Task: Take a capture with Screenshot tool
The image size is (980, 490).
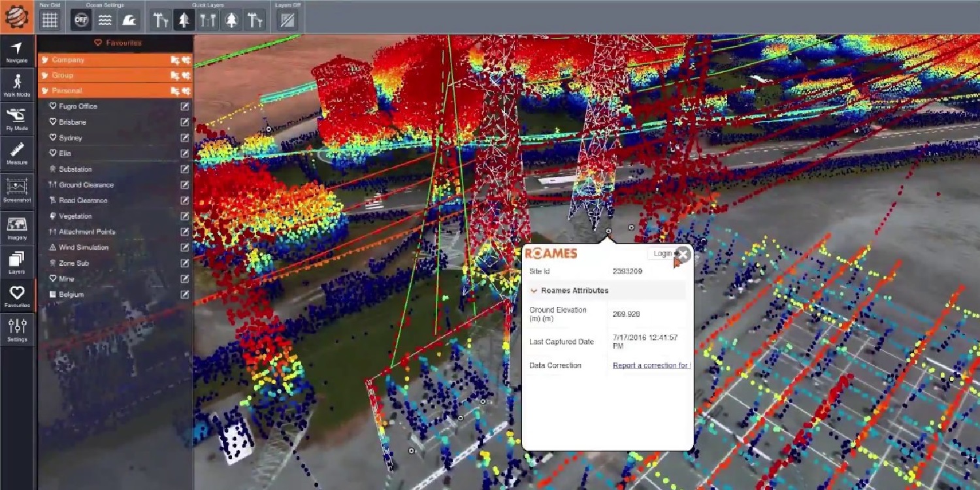Action: [17, 189]
